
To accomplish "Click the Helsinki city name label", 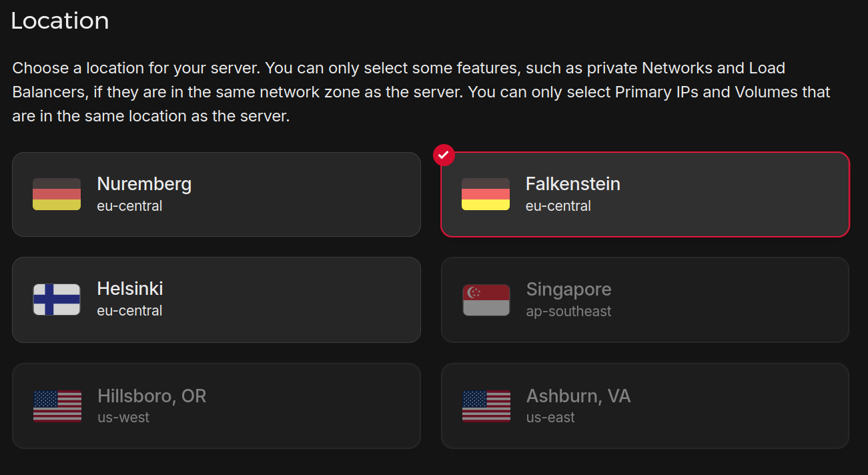I will [130, 289].
